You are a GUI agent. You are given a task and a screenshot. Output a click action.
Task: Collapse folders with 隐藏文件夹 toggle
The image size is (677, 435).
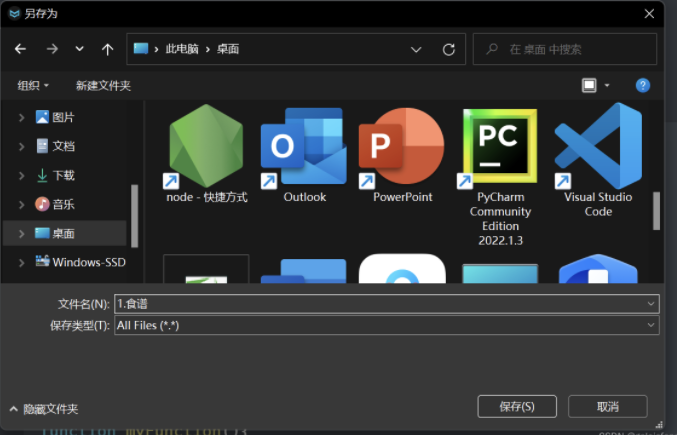(x=44, y=409)
